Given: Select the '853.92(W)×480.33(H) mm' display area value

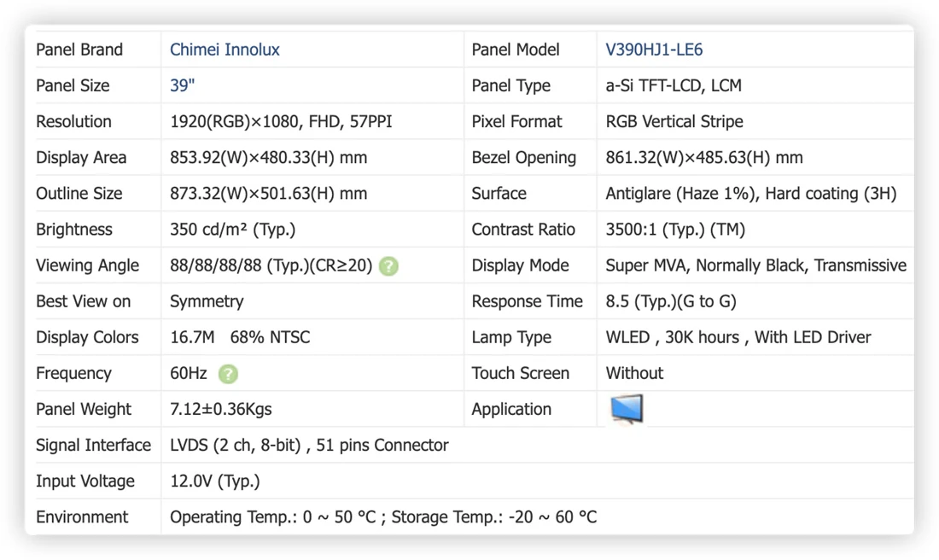Looking at the screenshot, I should [268, 158].
